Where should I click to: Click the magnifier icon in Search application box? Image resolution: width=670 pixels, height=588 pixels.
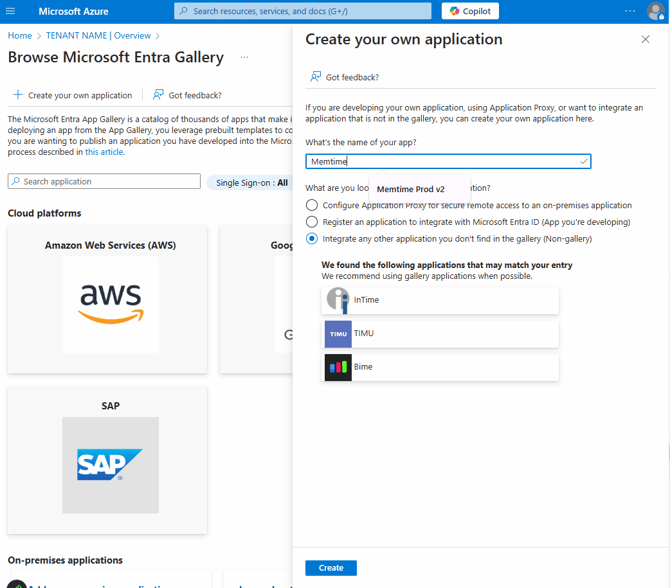coord(16,181)
